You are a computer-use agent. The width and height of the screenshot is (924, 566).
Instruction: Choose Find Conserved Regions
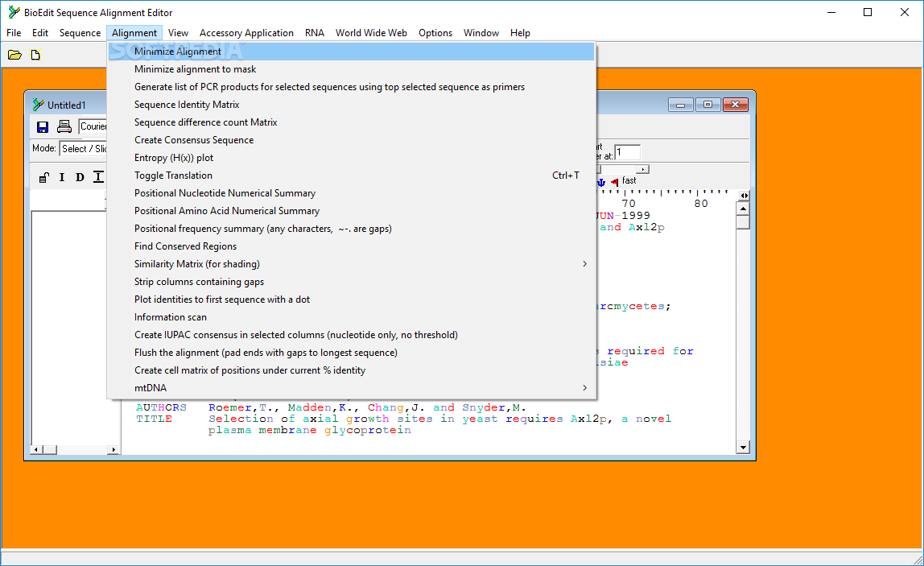351,246
